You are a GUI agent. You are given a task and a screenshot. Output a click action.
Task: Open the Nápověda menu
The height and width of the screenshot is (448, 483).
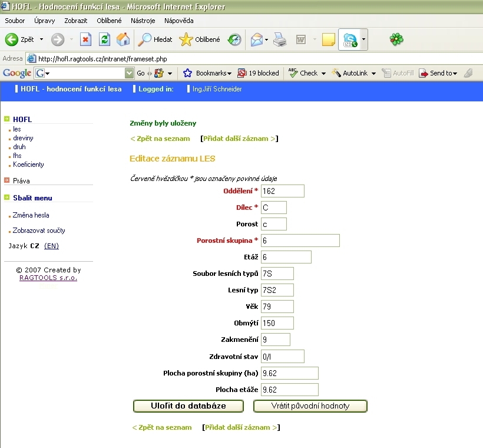[178, 21]
